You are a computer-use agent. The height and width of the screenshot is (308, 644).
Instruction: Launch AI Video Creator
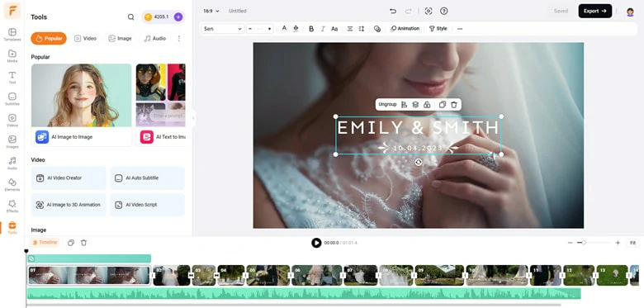(69, 178)
